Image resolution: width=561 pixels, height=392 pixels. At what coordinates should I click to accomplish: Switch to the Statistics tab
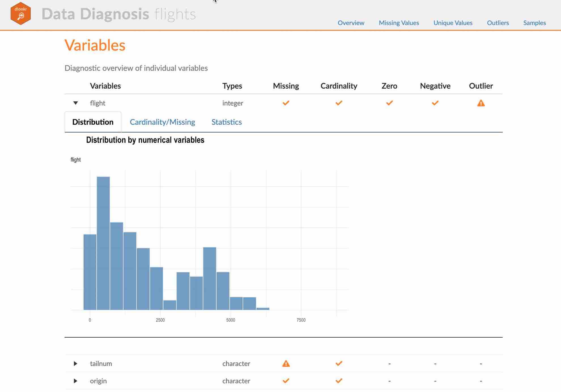tap(226, 122)
